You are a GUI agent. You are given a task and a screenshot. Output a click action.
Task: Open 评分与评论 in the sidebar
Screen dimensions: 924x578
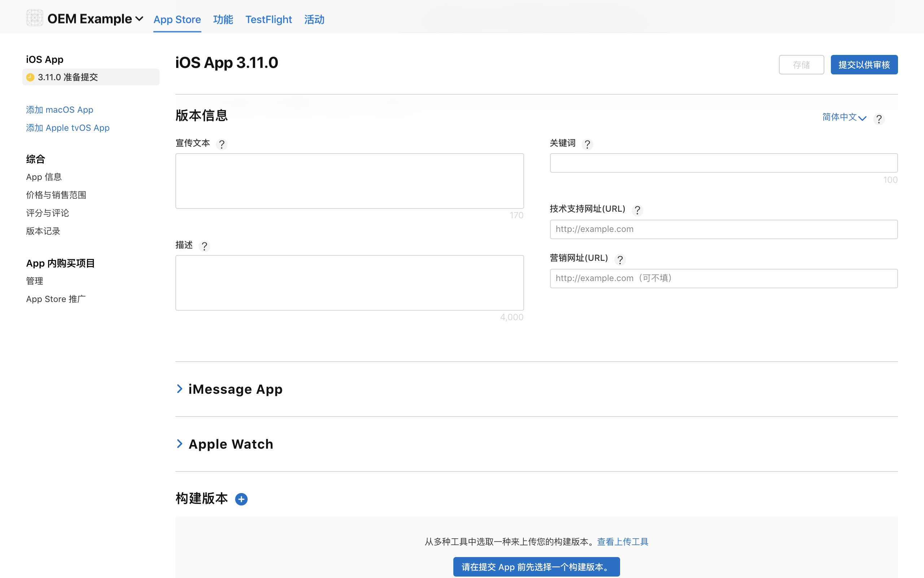(47, 213)
